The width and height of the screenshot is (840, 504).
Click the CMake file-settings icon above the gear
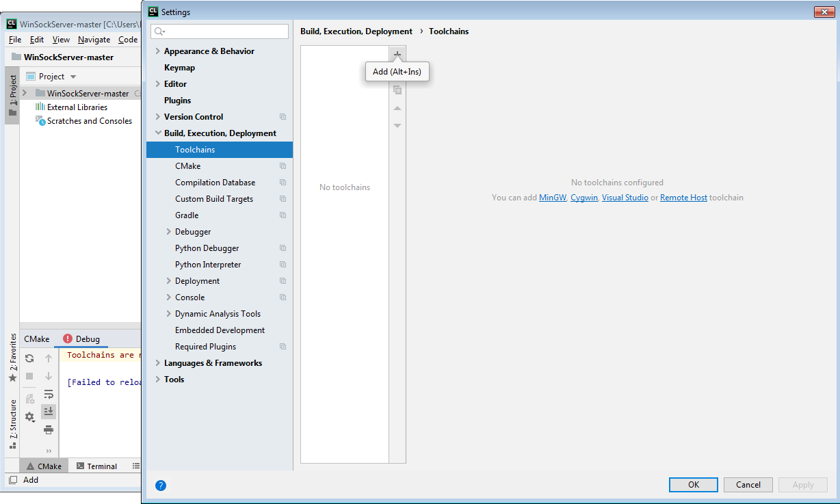click(29, 399)
